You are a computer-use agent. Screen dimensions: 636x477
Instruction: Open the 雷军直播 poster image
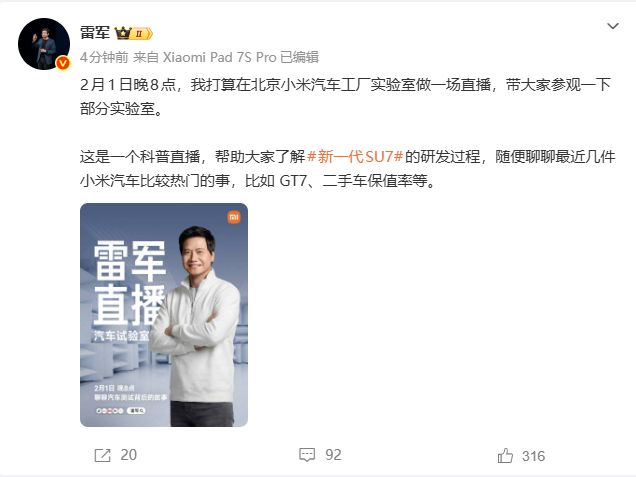click(x=164, y=315)
